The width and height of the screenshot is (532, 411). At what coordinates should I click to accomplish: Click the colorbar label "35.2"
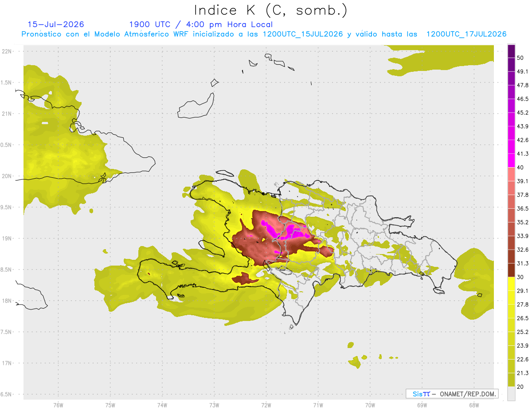(522, 222)
